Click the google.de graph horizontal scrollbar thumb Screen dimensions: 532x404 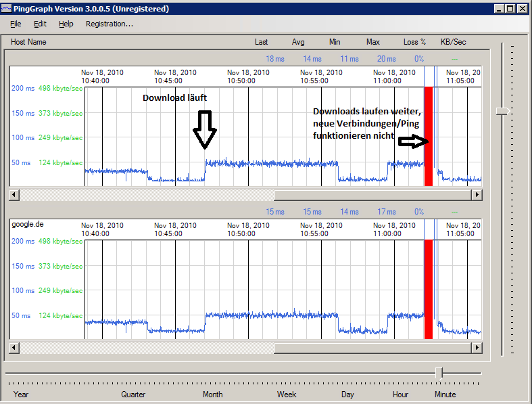[x=372, y=348]
